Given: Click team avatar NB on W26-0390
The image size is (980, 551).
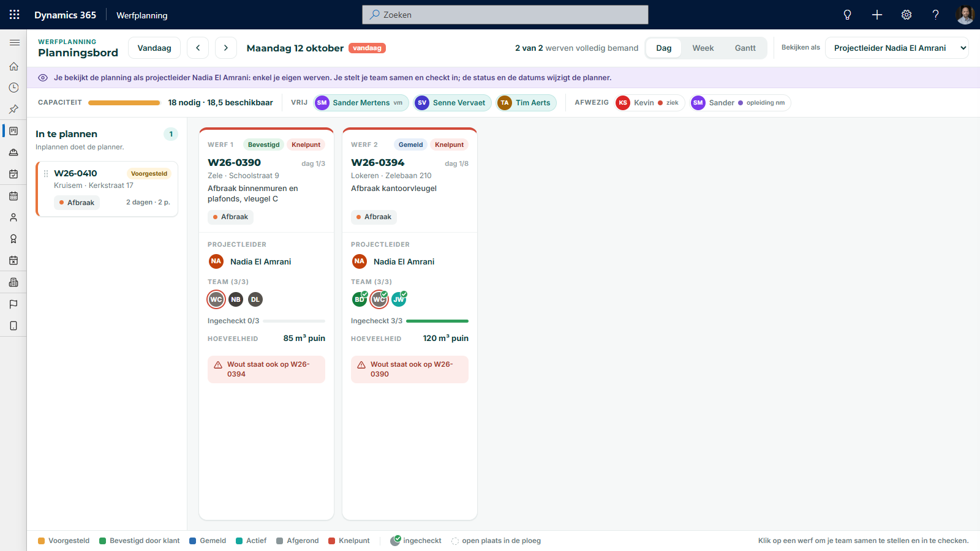Looking at the screenshot, I should coord(236,299).
